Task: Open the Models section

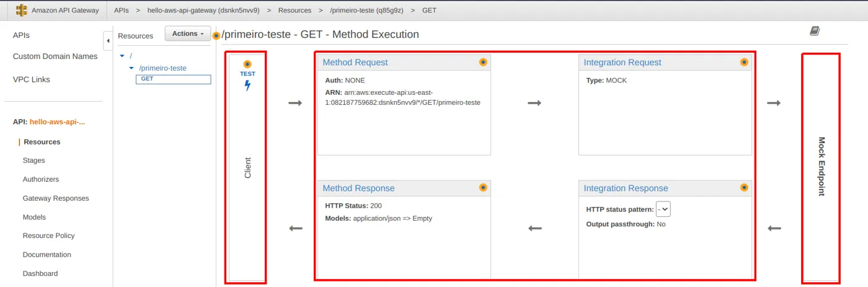Action: coord(34,217)
